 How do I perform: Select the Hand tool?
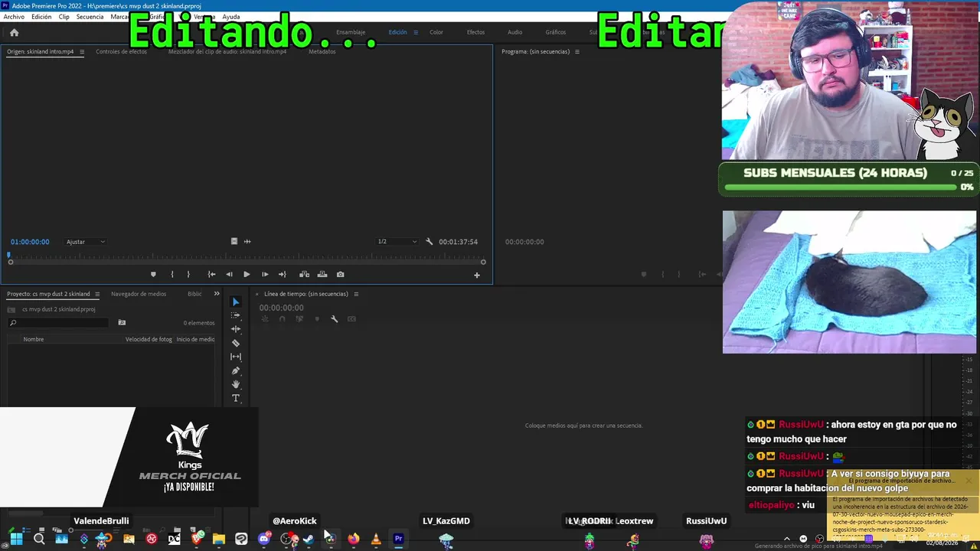236,384
